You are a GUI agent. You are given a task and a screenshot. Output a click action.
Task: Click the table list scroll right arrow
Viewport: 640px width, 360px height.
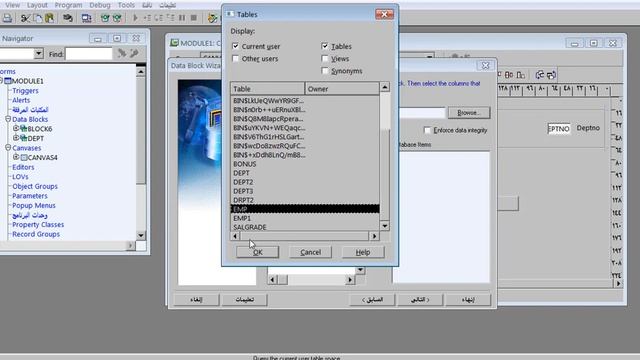[x=374, y=236]
